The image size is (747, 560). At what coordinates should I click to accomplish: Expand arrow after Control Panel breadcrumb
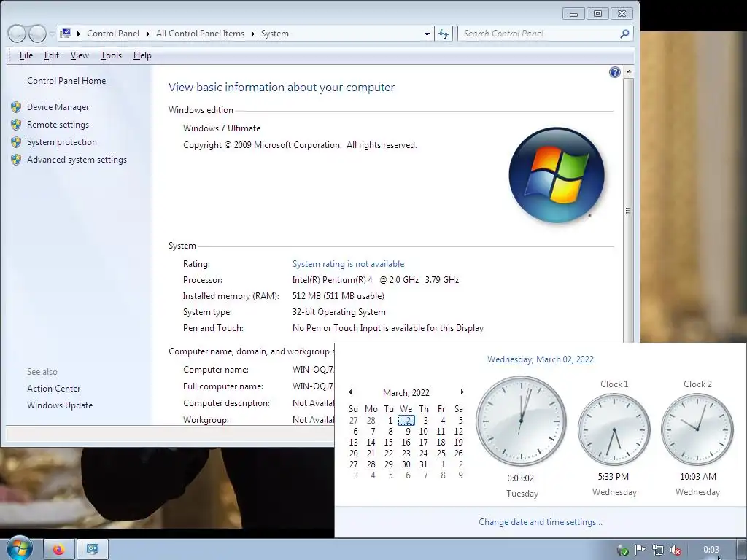pos(147,34)
